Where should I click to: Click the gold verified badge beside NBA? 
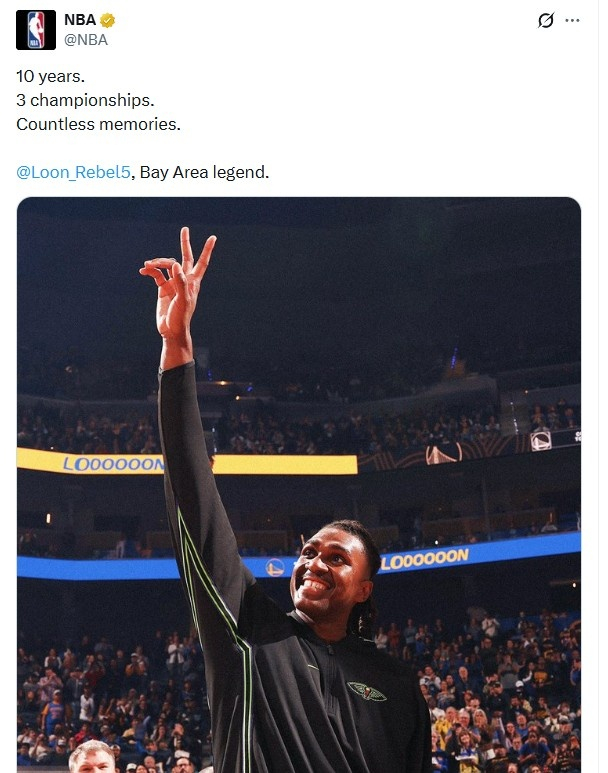(x=107, y=21)
